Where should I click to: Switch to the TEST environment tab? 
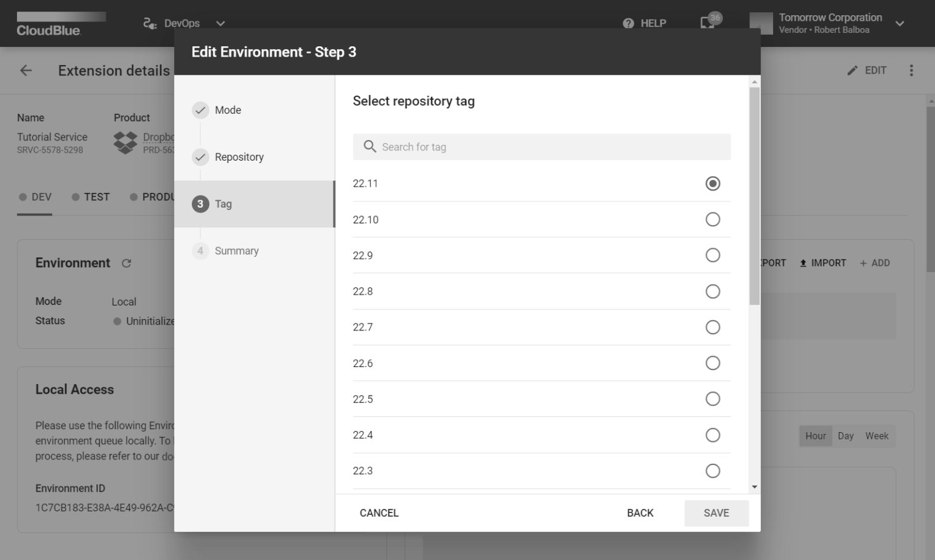point(90,197)
